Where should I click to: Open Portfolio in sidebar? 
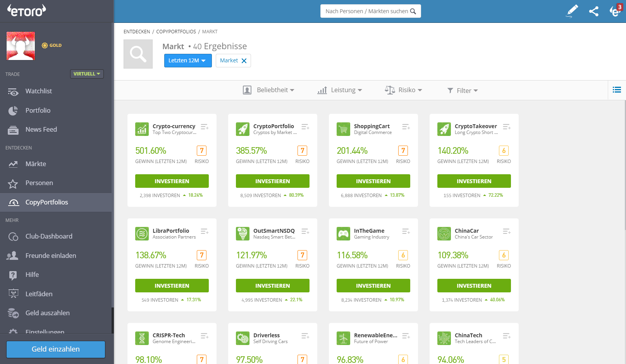[56, 110]
